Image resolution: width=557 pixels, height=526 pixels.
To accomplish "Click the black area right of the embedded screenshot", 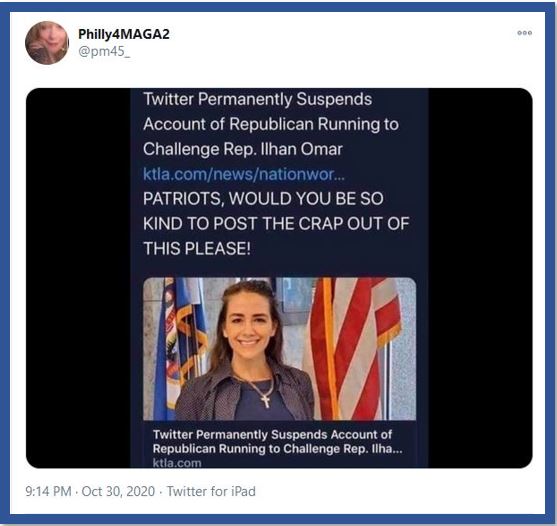I will coord(480,278).
